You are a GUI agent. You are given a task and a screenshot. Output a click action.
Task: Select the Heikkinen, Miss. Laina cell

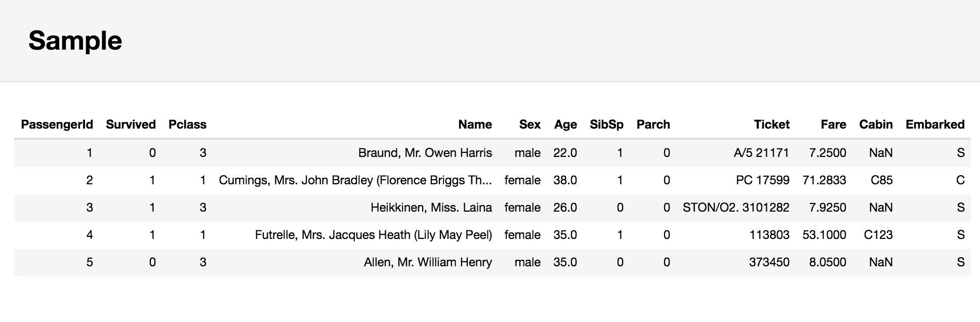pyautogui.click(x=431, y=208)
